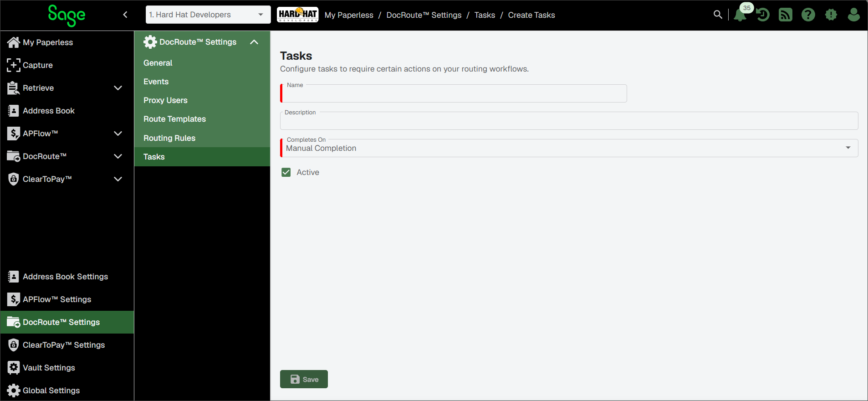
Task: Click the DocRoute folder icon
Action: [14, 156]
